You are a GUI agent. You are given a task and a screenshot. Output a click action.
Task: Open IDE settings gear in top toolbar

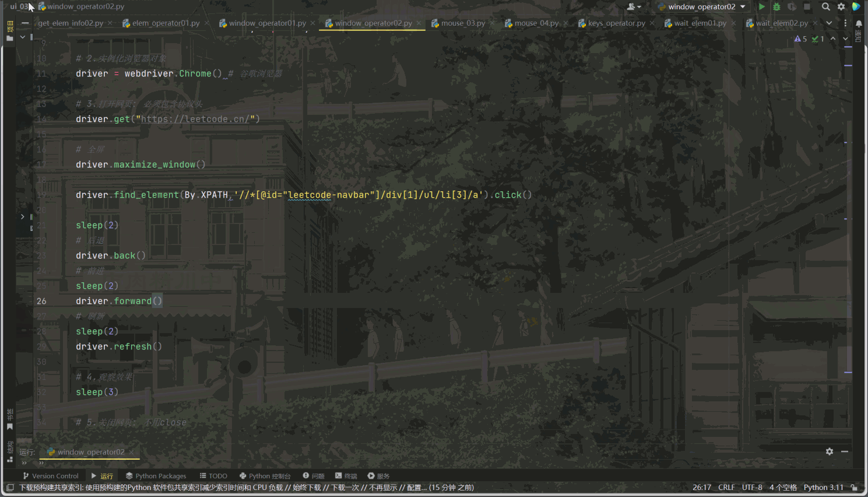pos(841,6)
